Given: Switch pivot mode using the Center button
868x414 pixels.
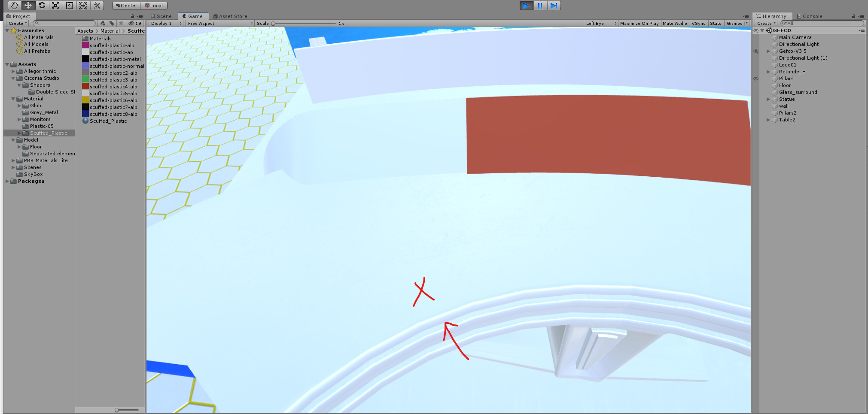Looking at the screenshot, I should [x=126, y=5].
